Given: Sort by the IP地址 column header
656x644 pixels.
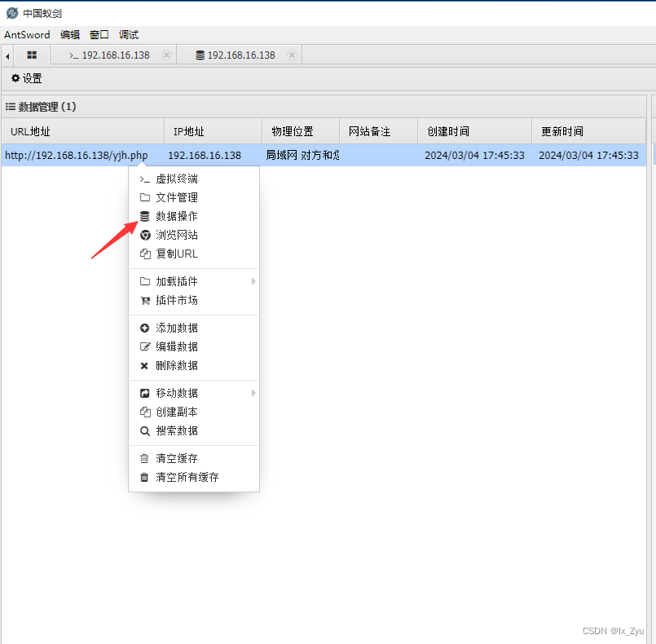Looking at the screenshot, I should click(213, 131).
